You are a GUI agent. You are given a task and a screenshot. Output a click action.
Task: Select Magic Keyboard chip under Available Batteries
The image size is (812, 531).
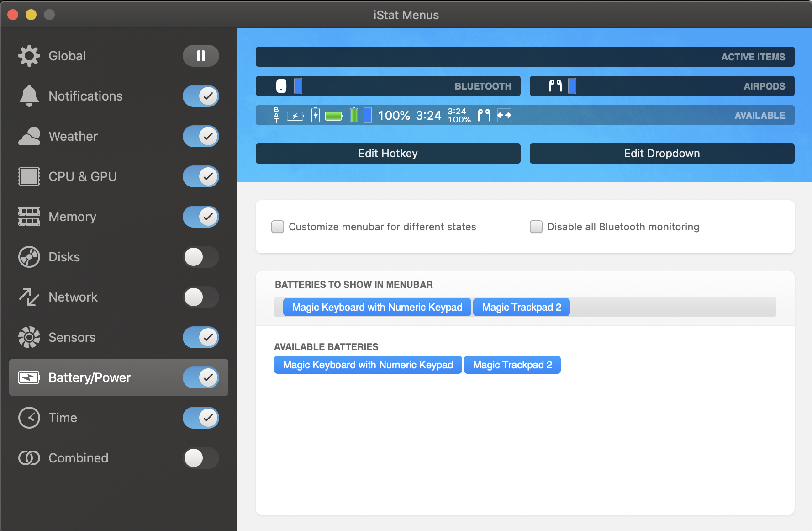tap(368, 365)
